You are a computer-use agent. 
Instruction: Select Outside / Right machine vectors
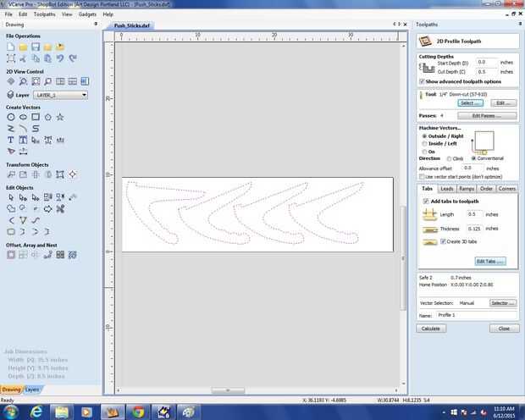[424, 136]
